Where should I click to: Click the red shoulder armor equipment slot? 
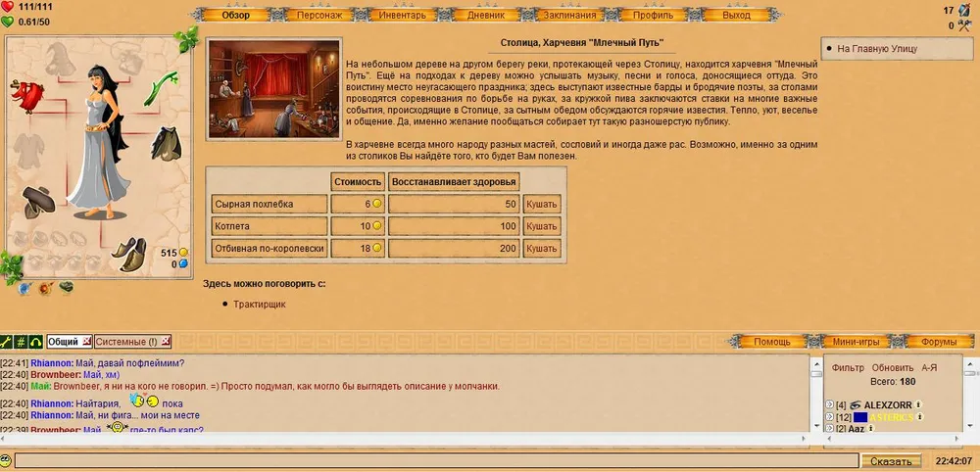tap(26, 96)
